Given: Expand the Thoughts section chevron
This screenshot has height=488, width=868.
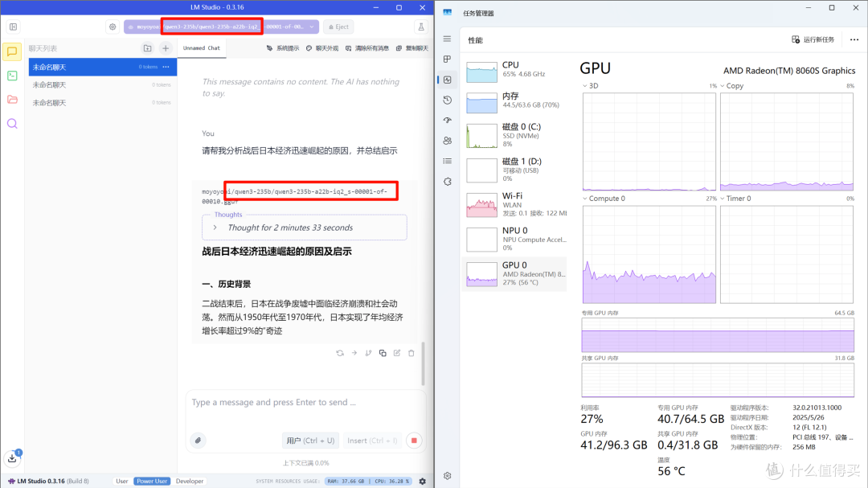Looking at the screenshot, I should coord(215,228).
